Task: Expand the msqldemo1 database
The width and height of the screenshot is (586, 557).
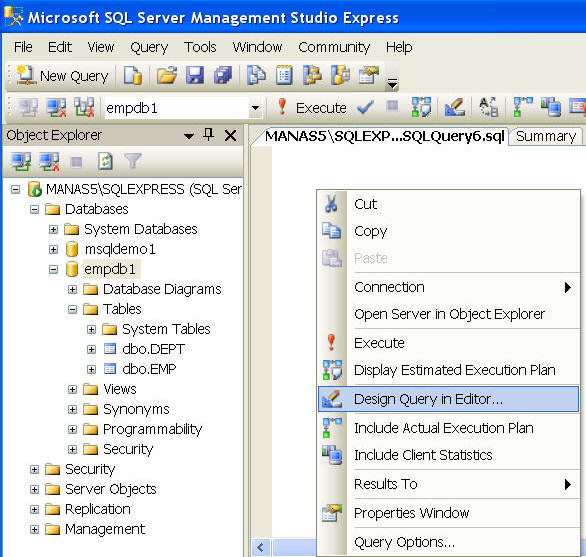Action: click(53, 249)
